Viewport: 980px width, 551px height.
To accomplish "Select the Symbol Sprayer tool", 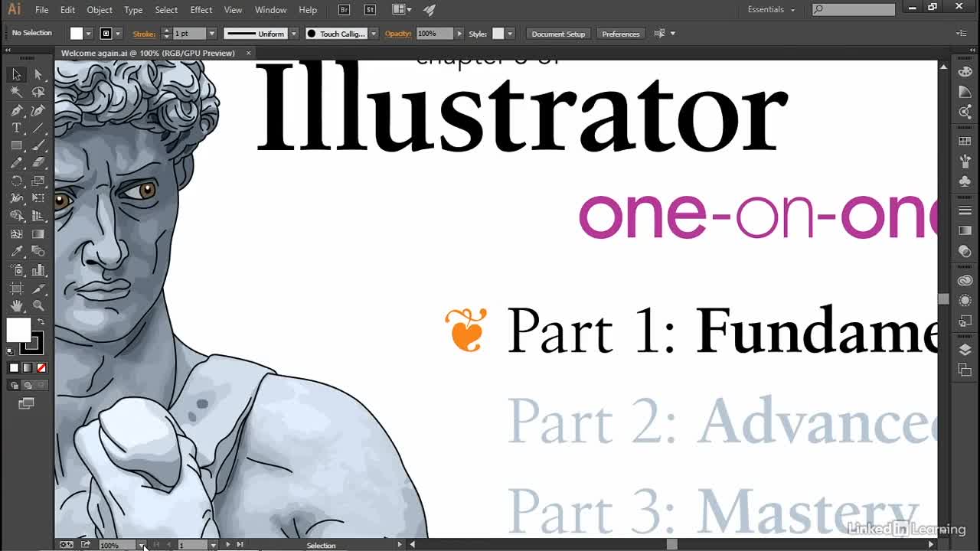I will (x=16, y=270).
